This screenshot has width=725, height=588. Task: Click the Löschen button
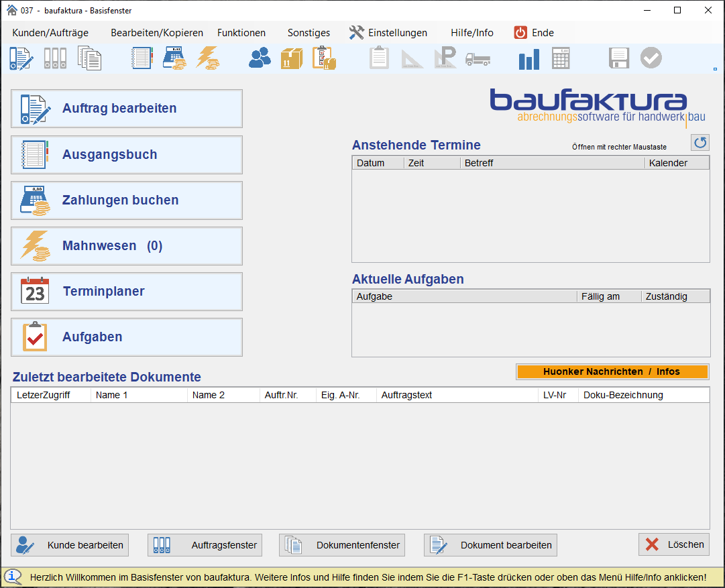(x=674, y=544)
